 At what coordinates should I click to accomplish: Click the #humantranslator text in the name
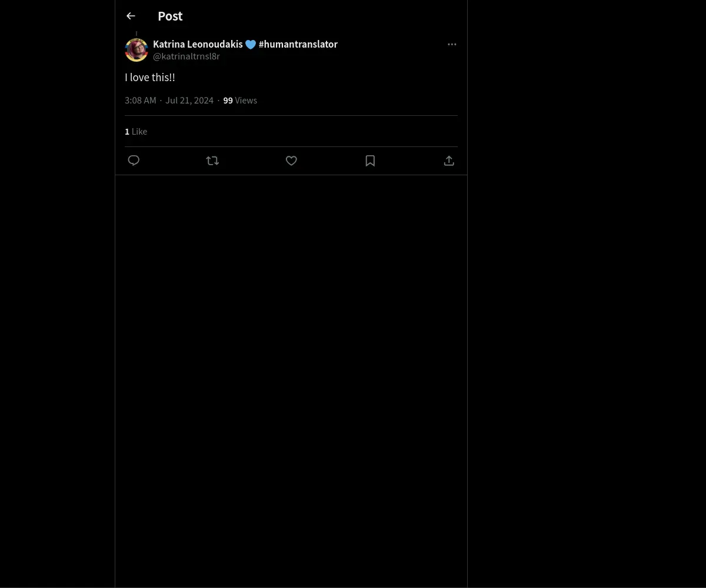coord(298,44)
